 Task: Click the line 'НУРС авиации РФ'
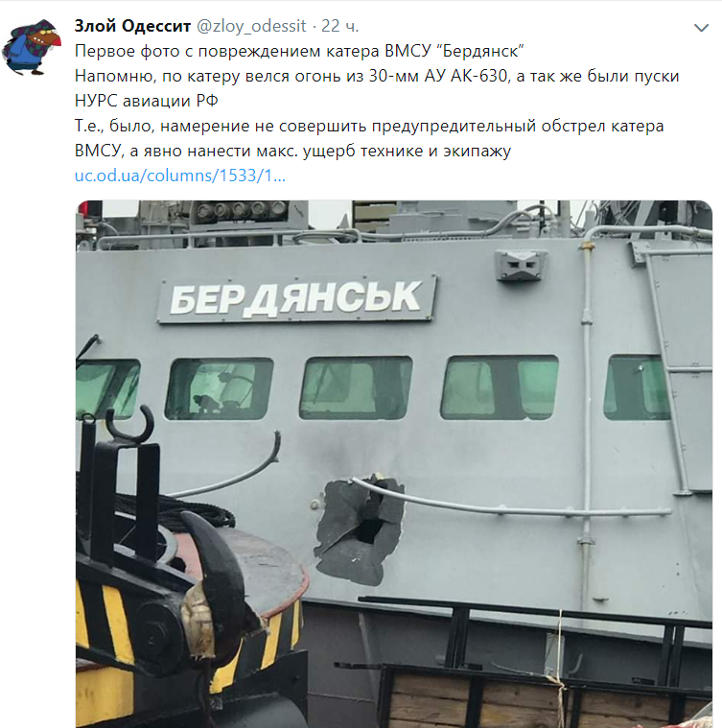147,101
